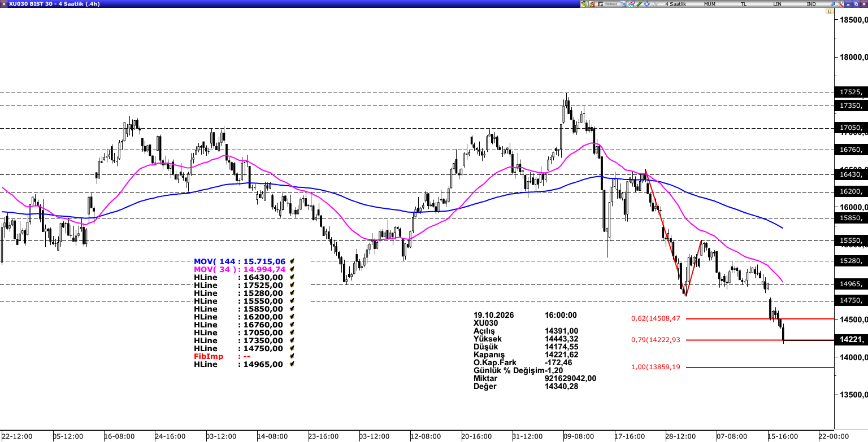Toggle the HLine 15280,00 checkmark
Screen dimensions: 868x442
[292, 293]
